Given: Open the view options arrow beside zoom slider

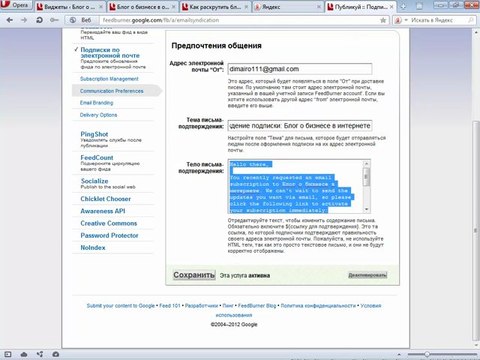Looking at the screenshot, I should [399, 354].
